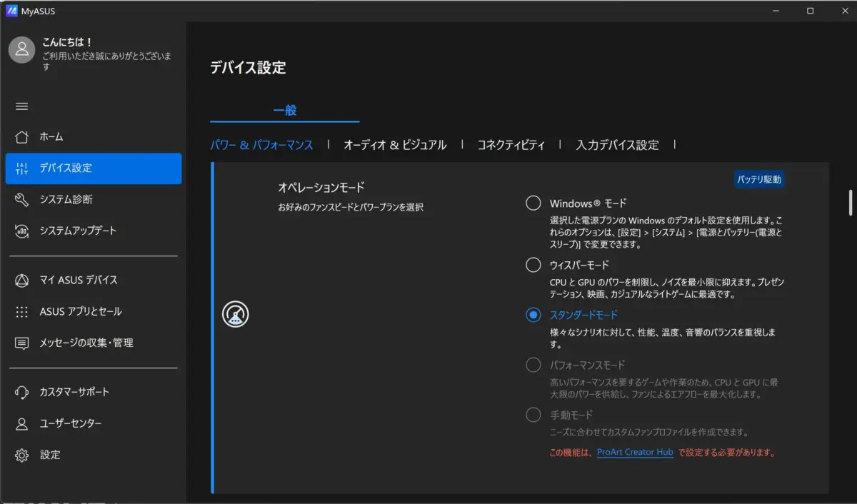Click the オペレーションモード heading
The height and width of the screenshot is (504, 857).
[321, 187]
